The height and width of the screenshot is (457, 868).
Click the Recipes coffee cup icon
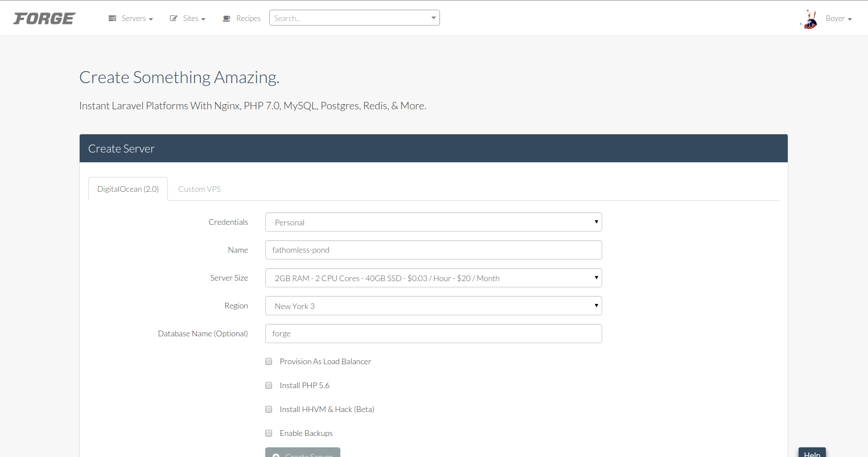point(226,18)
